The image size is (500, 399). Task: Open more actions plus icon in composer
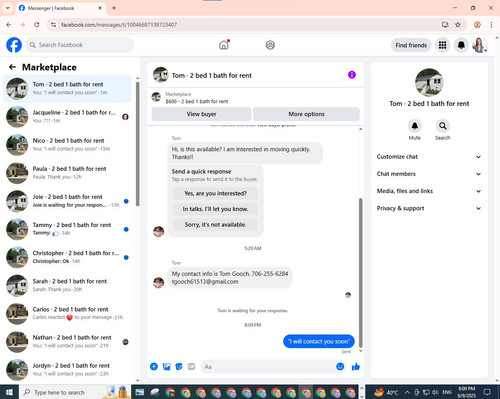(154, 367)
